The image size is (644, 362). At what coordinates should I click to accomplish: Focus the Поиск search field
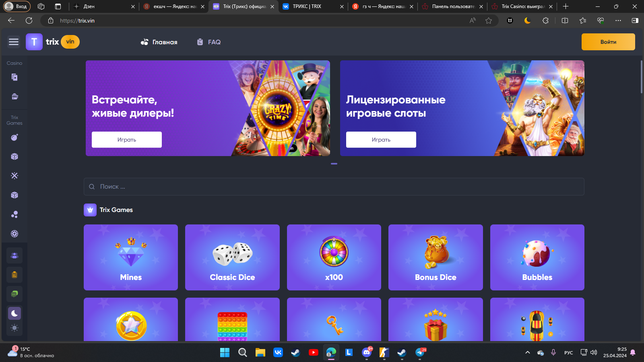[334, 187]
